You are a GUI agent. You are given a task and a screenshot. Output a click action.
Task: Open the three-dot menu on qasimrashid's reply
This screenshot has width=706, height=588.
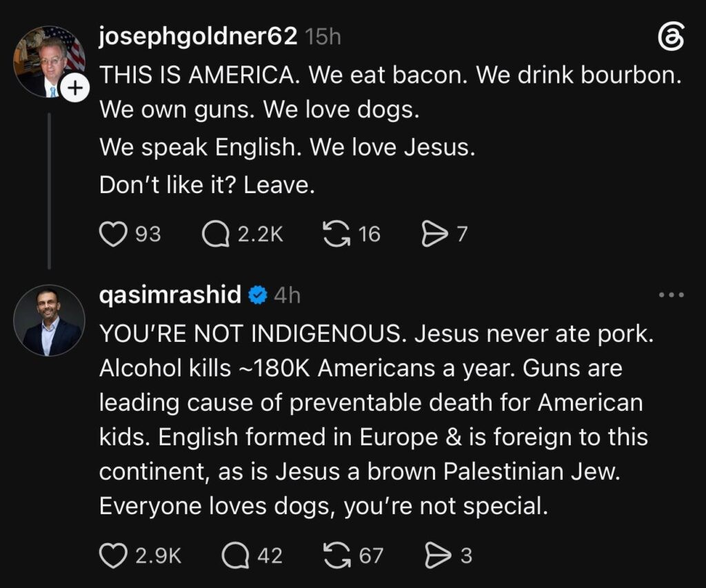click(x=672, y=295)
